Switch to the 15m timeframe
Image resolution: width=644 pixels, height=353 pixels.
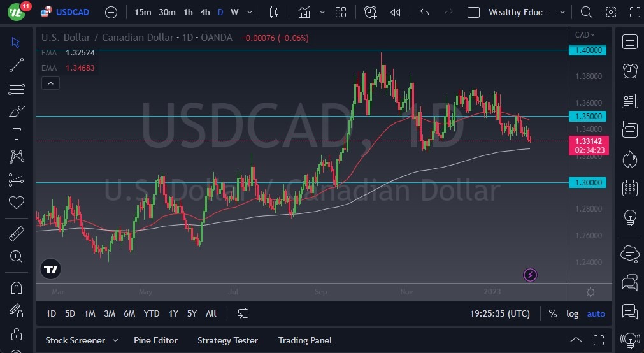coord(143,12)
